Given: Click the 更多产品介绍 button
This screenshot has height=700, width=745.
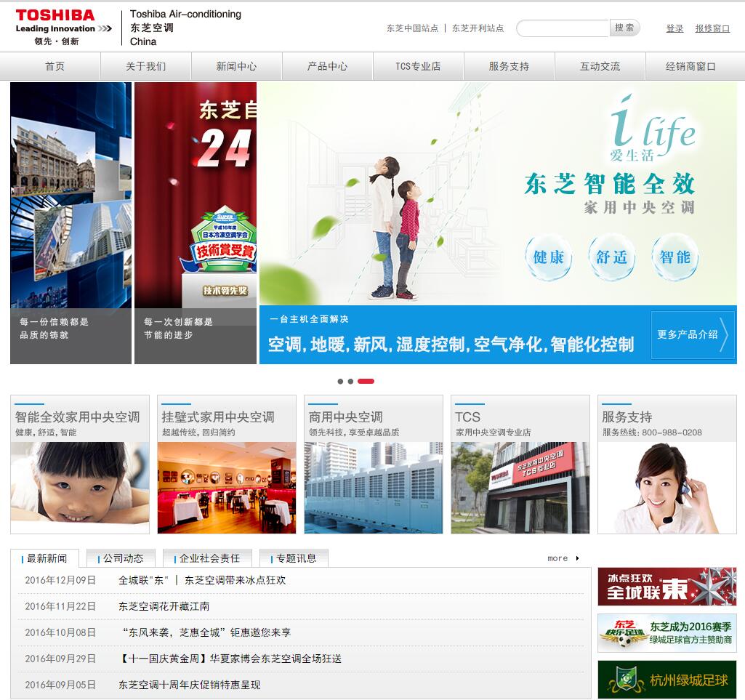Looking at the screenshot, I should pyautogui.click(x=693, y=334).
